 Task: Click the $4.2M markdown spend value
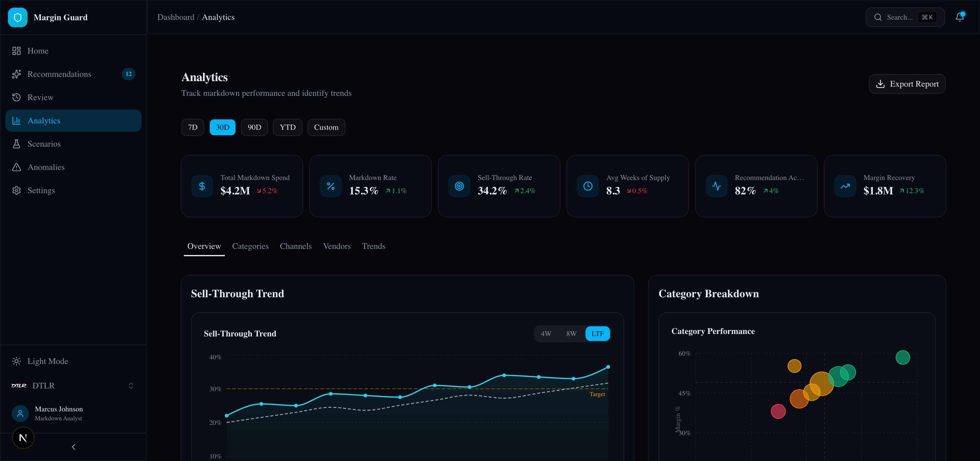click(235, 191)
